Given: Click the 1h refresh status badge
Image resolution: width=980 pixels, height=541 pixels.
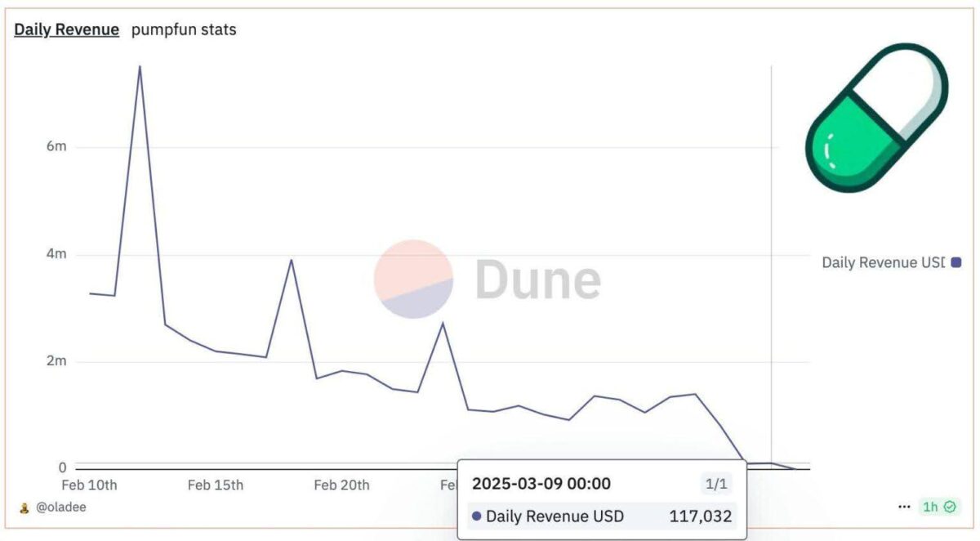Looking at the screenshot, I should pos(939,507).
